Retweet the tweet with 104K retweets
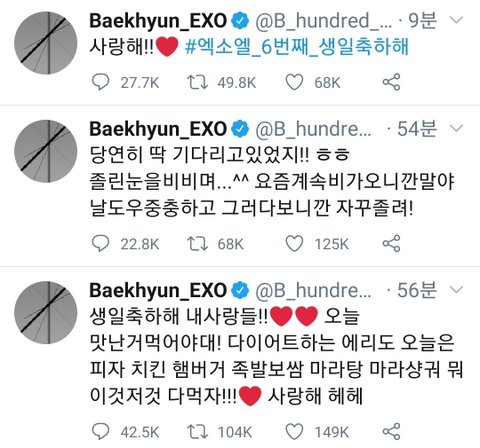Screen dimensions: 480x448 coord(197,431)
